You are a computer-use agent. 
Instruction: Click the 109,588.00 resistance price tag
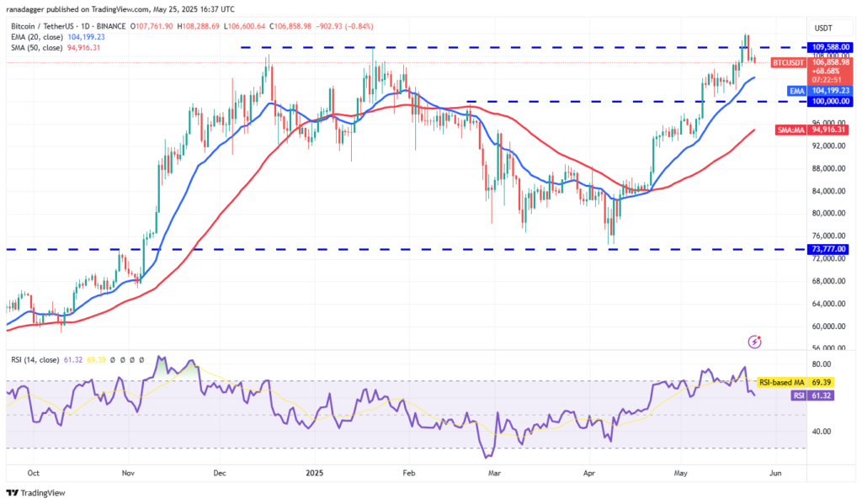coord(827,47)
